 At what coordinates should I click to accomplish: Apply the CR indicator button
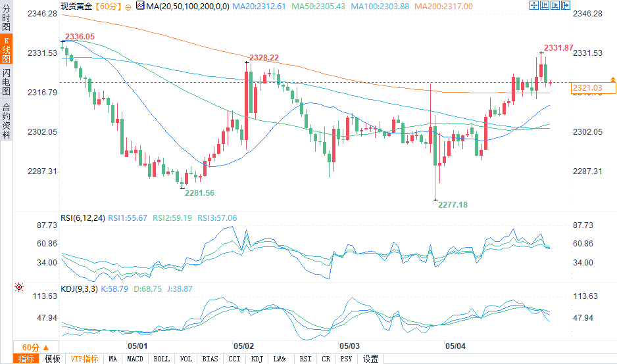pyautogui.click(x=326, y=359)
